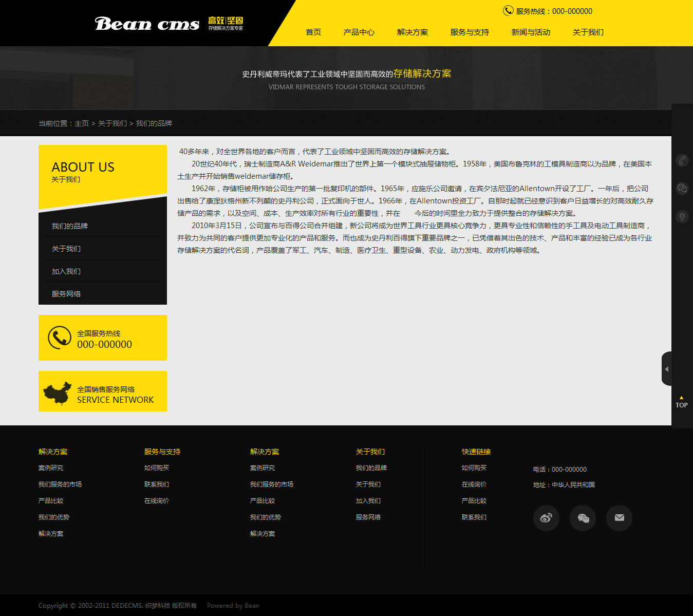Viewport: 693px width, 616px height.
Task: Open the 在线询价 link under 服务与支持
Action: coord(157,501)
